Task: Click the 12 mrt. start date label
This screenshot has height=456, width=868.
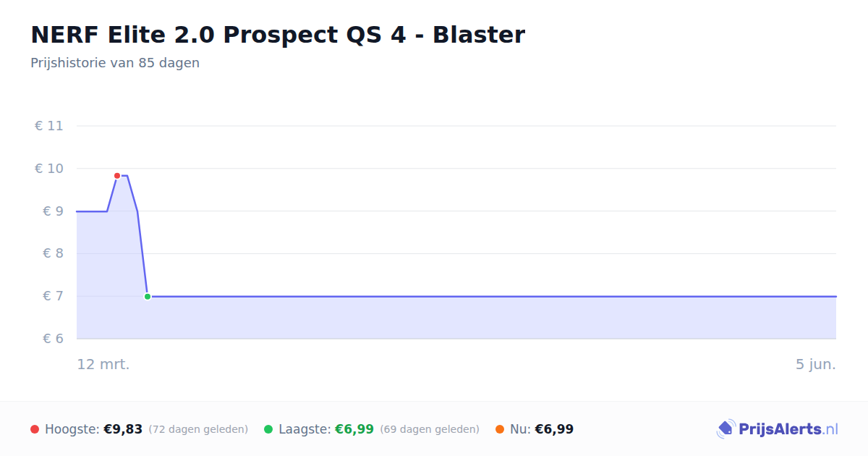Action: tap(103, 365)
